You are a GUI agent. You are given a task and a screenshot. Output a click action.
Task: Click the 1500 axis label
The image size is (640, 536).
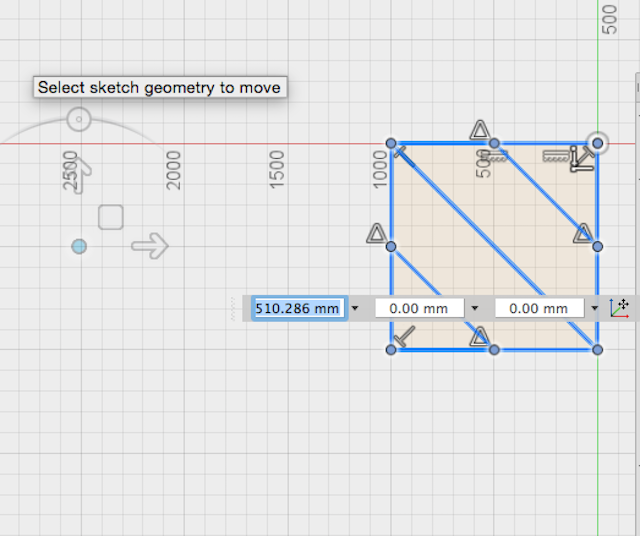(277, 170)
